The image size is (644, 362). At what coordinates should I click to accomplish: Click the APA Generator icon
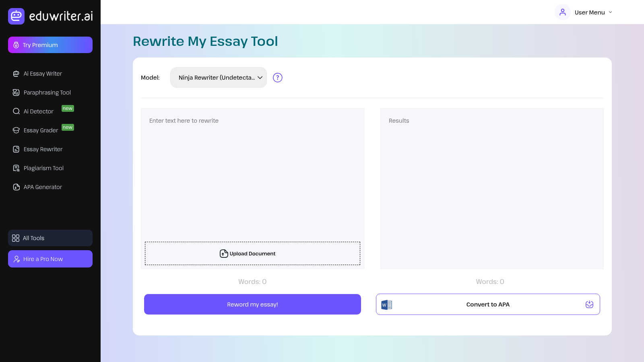click(16, 187)
